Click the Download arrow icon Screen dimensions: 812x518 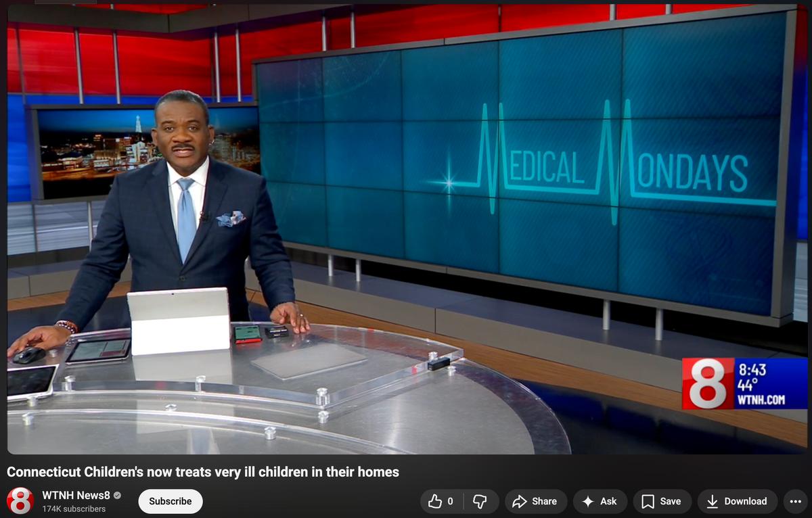[x=711, y=501]
